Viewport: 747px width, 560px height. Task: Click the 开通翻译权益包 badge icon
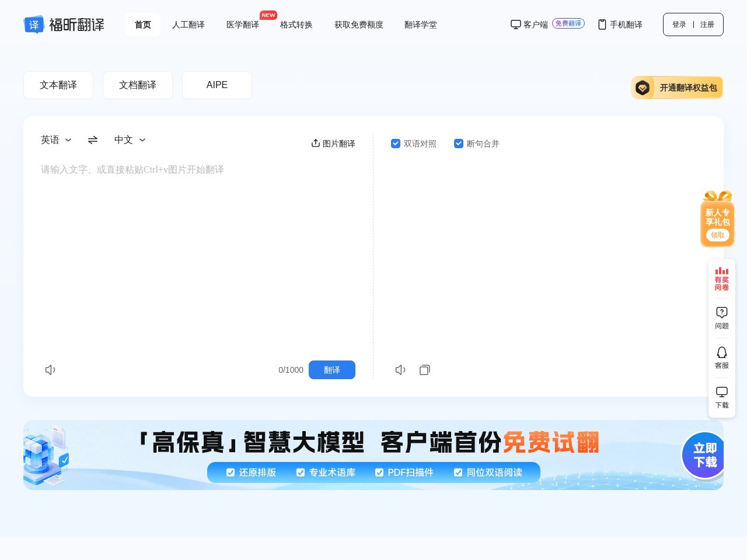click(643, 87)
